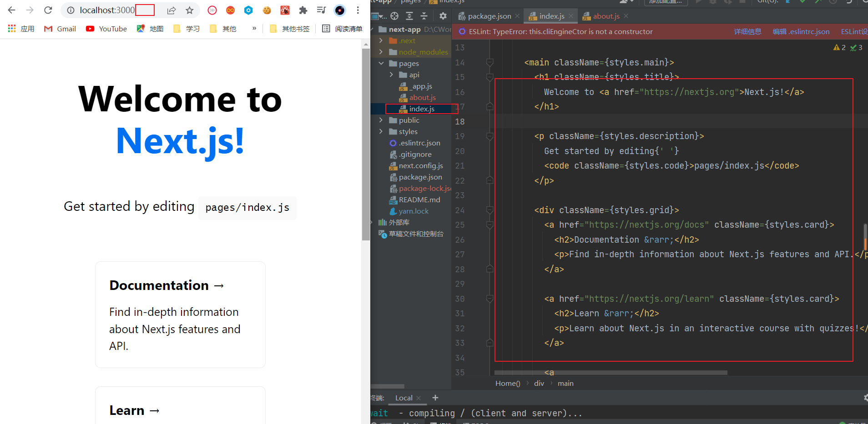The image size is (868, 424).
Task: Bookmark this page with the star icon
Action: pos(190,10)
